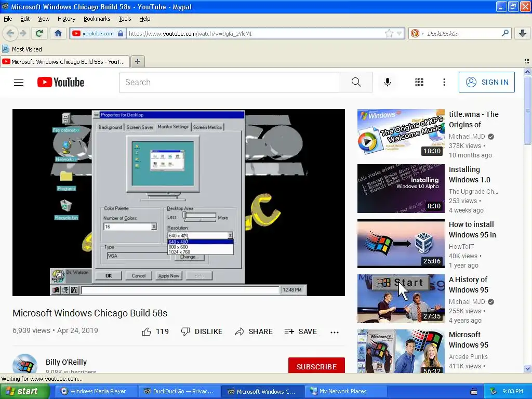This screenshot has width=532, height=399.
Task: Open Billy O'Reilly channel avatar
Action: [x=25, y=363]
